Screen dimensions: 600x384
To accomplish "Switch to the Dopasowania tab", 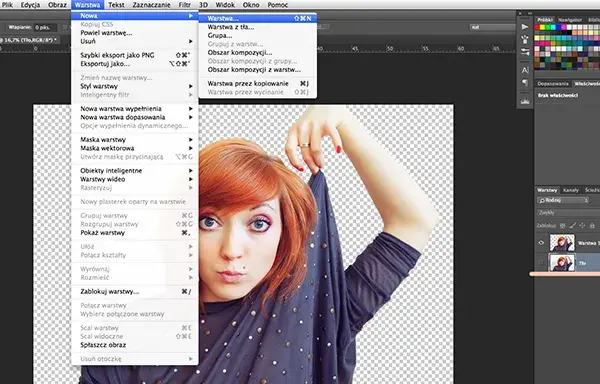I will click(553, 83).
